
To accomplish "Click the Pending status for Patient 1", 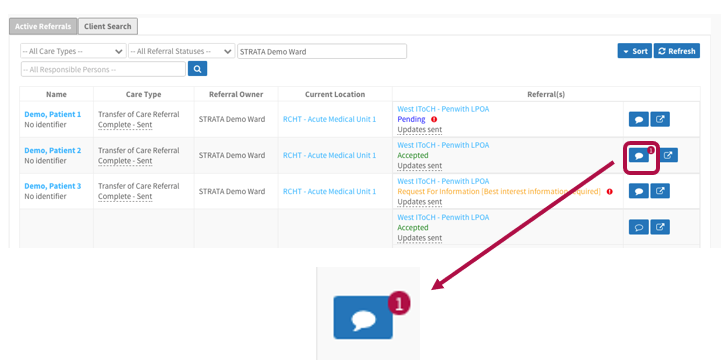I will point(411,119).
